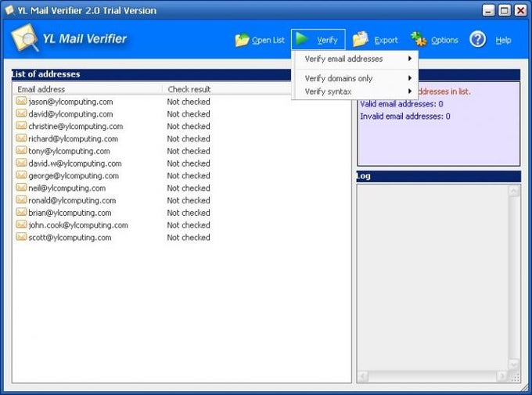532x395 pixels.
Task: Click the envelope icon next to george@ylcomputing.com
Action: tap(21, 174)
